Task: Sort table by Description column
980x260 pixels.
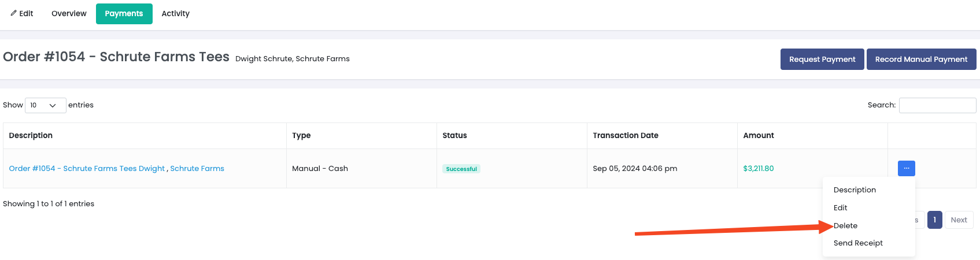Action: pos(145,136)
